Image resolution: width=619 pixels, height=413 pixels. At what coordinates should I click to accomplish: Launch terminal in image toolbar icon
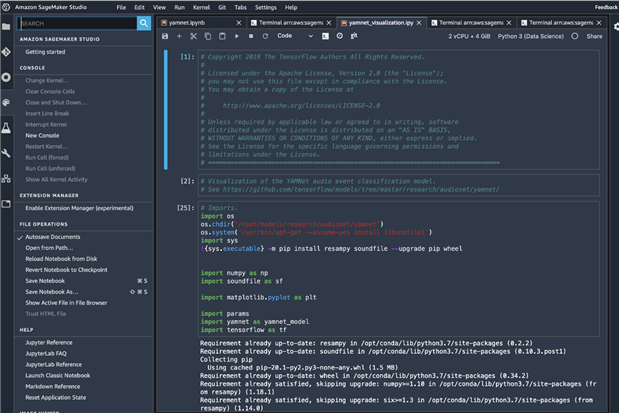[325, 36]
